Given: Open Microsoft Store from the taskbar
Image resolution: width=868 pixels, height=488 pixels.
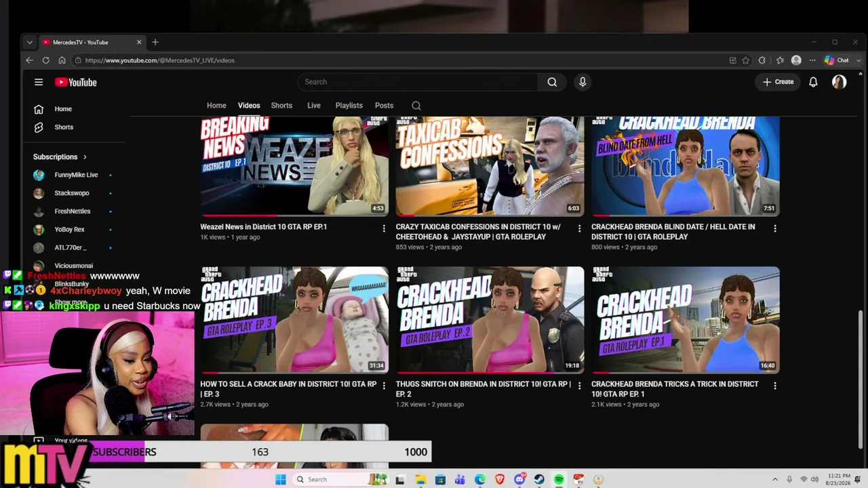Looking at the screenshot, I should [x=440, y=479].
